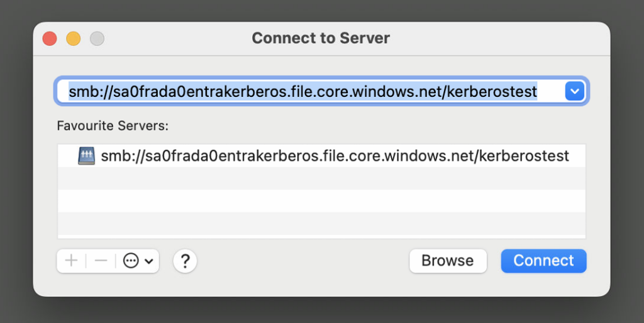
Task: Select the smb://sa0frada0entrakerberos favourite server entry
Action: (x=335, y=156)
